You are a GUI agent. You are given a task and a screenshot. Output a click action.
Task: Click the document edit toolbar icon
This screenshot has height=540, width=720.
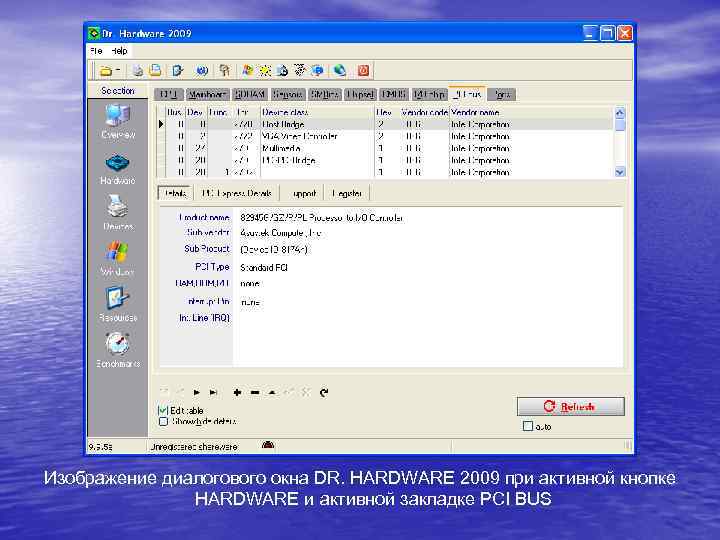tap(177, 71)
